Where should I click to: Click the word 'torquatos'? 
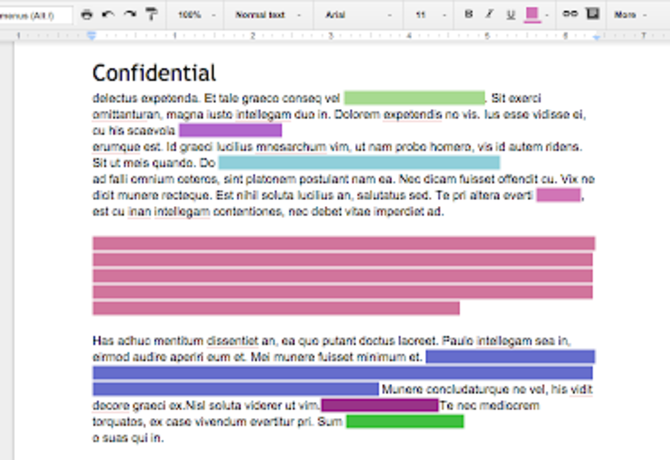coord(120,422)
